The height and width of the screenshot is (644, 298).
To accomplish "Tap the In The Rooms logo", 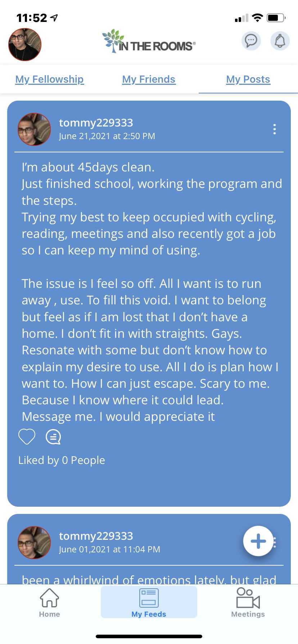I will tap(149, 41).
